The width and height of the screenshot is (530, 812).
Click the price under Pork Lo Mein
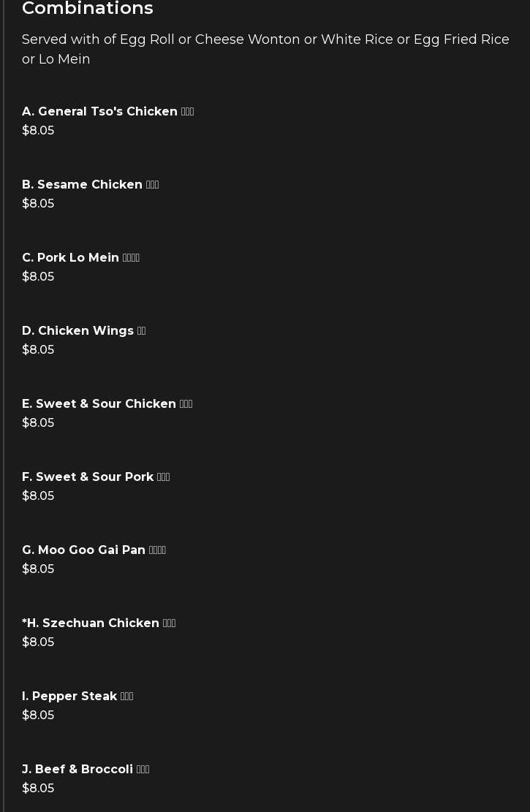38,276
